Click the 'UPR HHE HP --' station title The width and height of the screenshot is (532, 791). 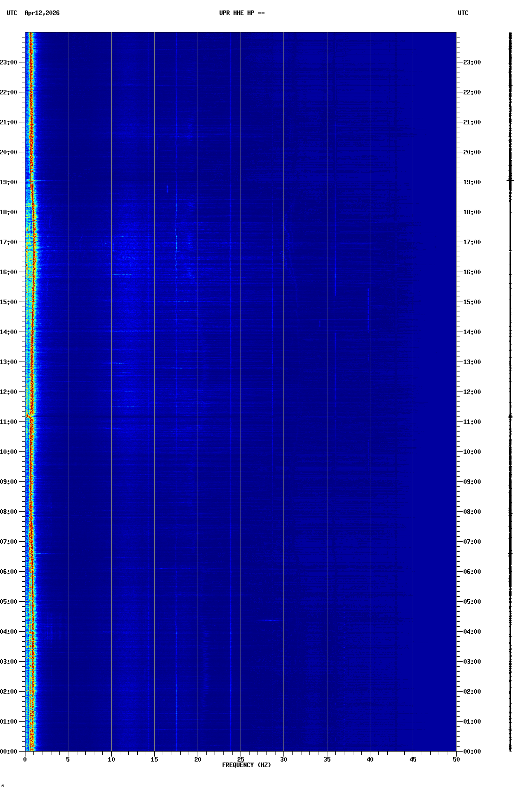coord(242,13)
